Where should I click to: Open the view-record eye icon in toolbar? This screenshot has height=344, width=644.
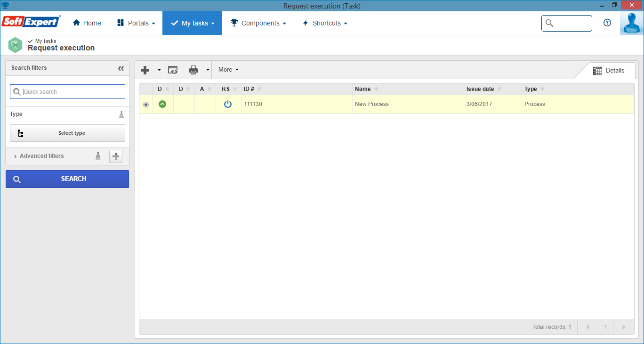pyautogui.click(x=173, y=70)
